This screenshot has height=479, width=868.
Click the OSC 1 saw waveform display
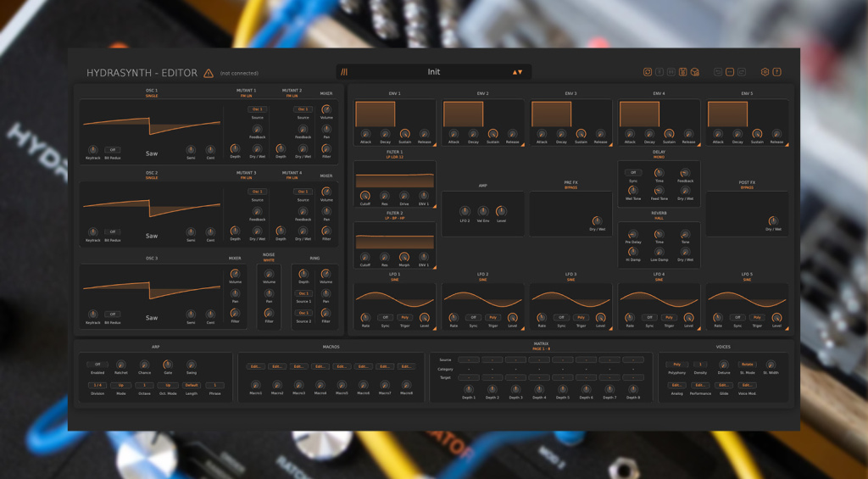[152, 125]
